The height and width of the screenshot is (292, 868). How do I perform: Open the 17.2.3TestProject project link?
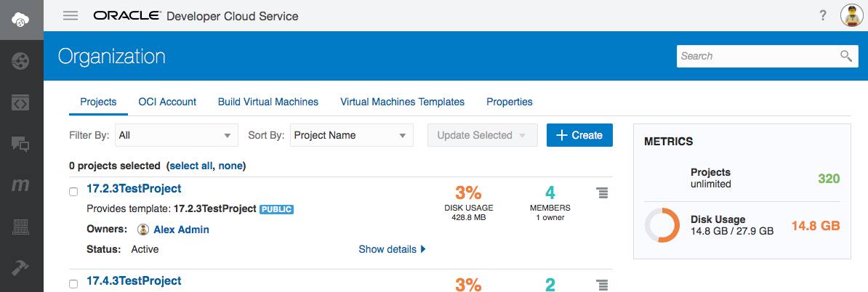(134, 189)
